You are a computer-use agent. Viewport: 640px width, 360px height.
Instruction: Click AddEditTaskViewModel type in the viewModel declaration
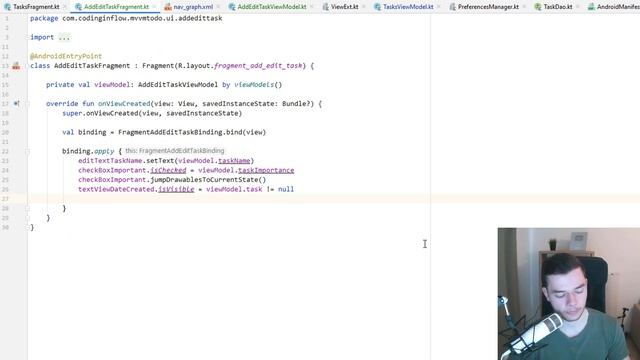[x=178, y=85]
